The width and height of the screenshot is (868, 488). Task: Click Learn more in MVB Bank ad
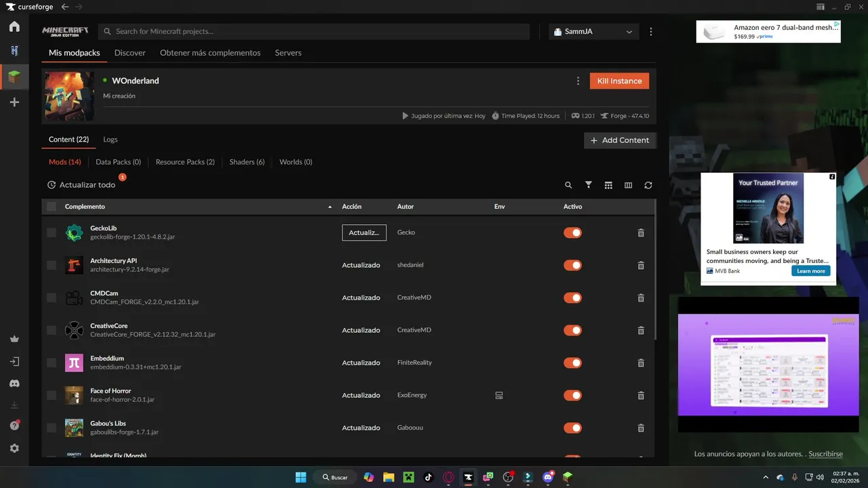(x=811, y=271)
